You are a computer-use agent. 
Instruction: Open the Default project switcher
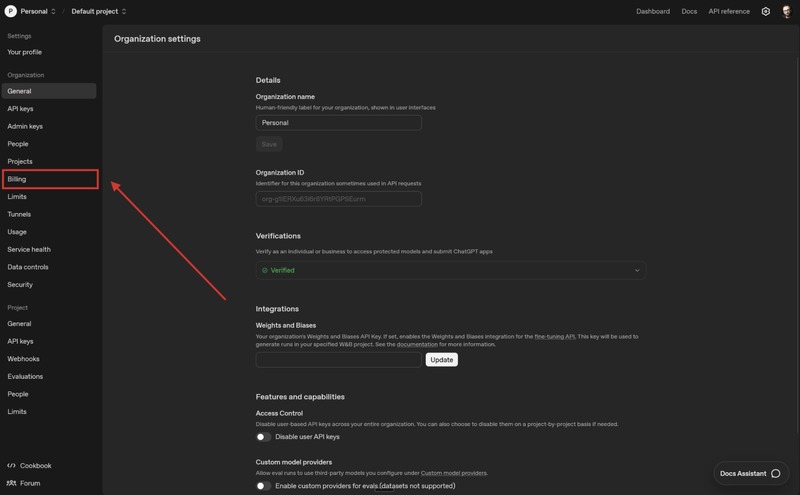(x=98, y=11)
